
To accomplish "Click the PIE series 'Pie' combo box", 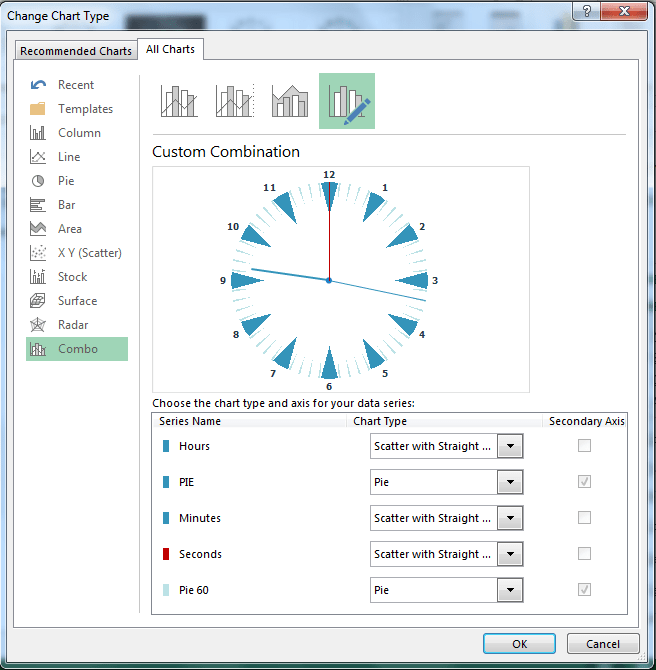I will [x=447, y=482].
